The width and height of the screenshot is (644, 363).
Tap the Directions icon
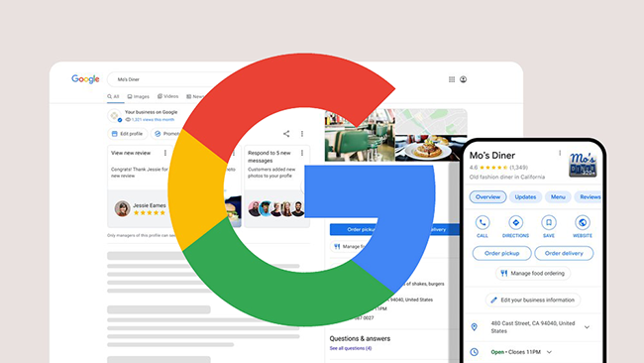point(515,223)
